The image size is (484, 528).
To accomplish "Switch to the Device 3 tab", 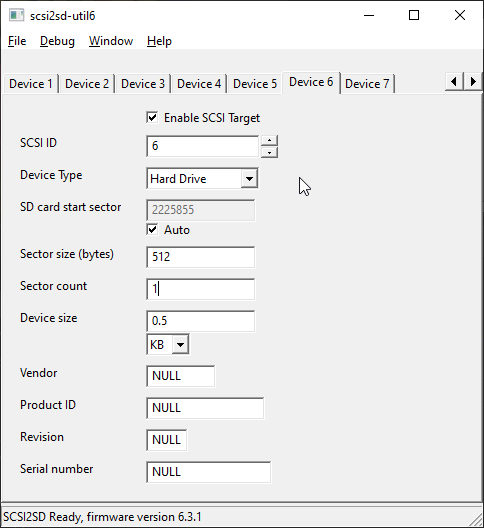I will click(x=143, y=84).
